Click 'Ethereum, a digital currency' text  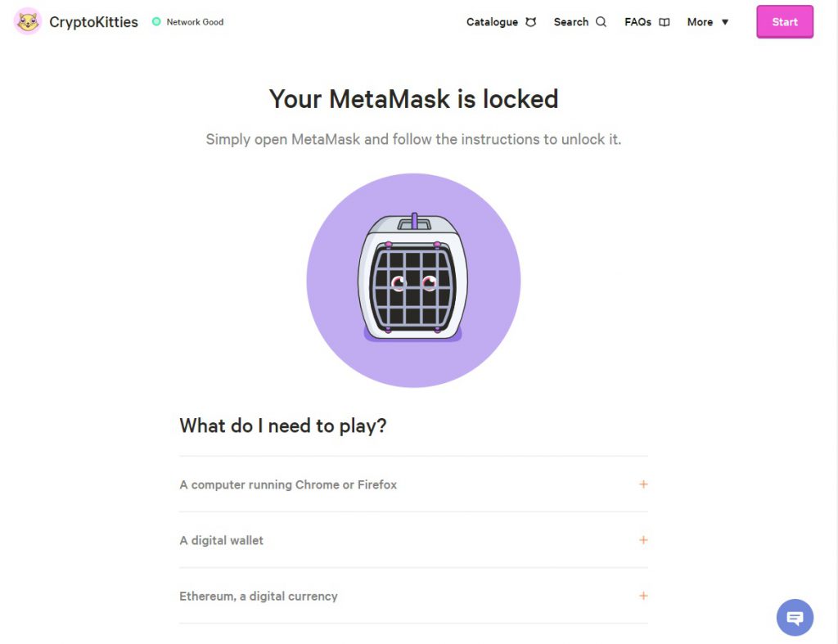(x=259, y=596)
